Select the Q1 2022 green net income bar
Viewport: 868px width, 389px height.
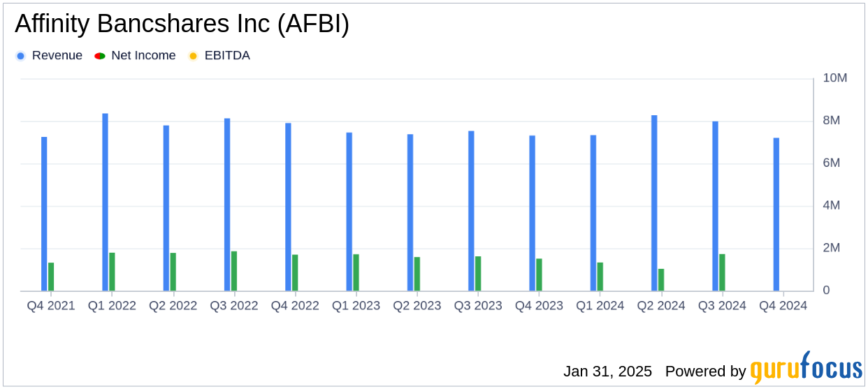click(112, 272)
